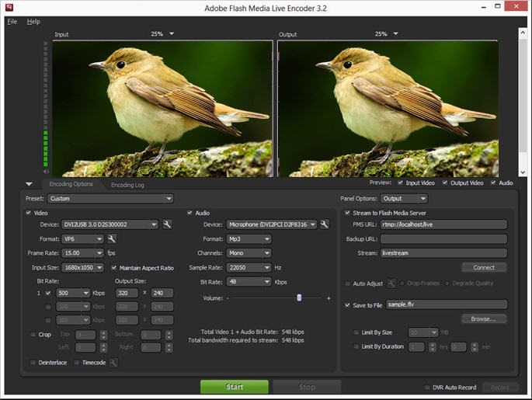Uncheck the Save to File option
Screen dimensions: 532x400
point(347,305)
